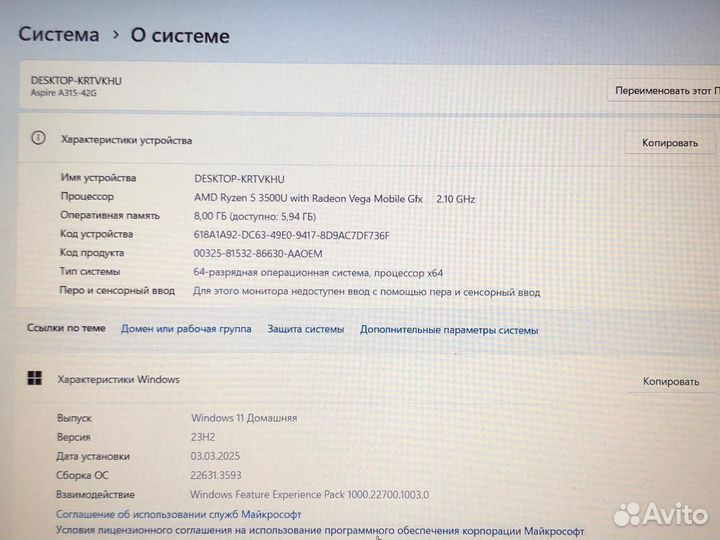The image size is (720, 540).
Task: Click the RAM value 8,00 ГБ
Action: click(x=255, y=216)
